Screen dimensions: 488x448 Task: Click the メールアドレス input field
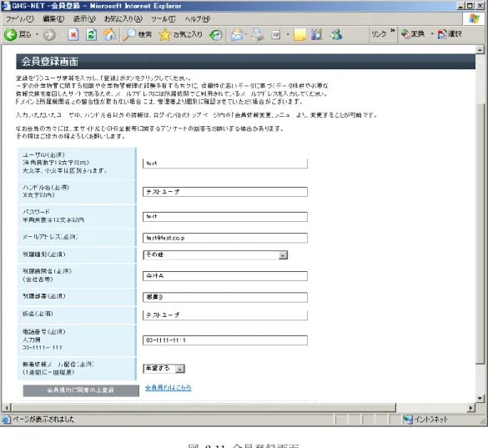tap(225, 238)
